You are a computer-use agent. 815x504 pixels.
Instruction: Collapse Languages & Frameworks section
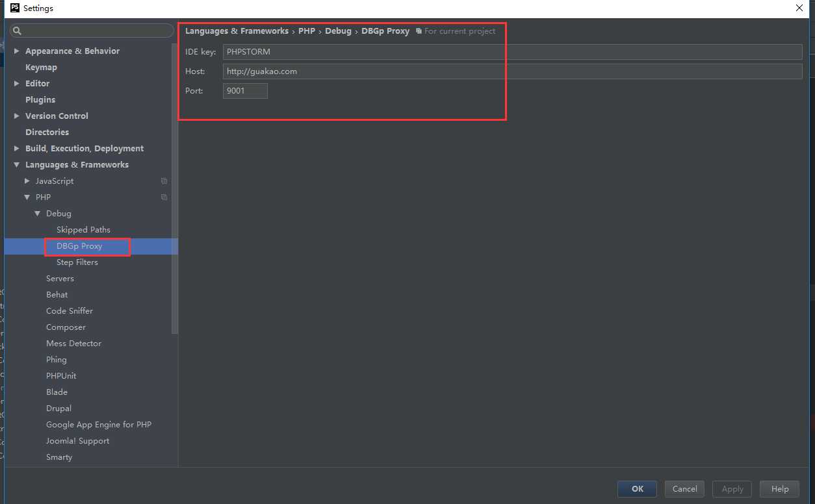click(x=17, y=165)
